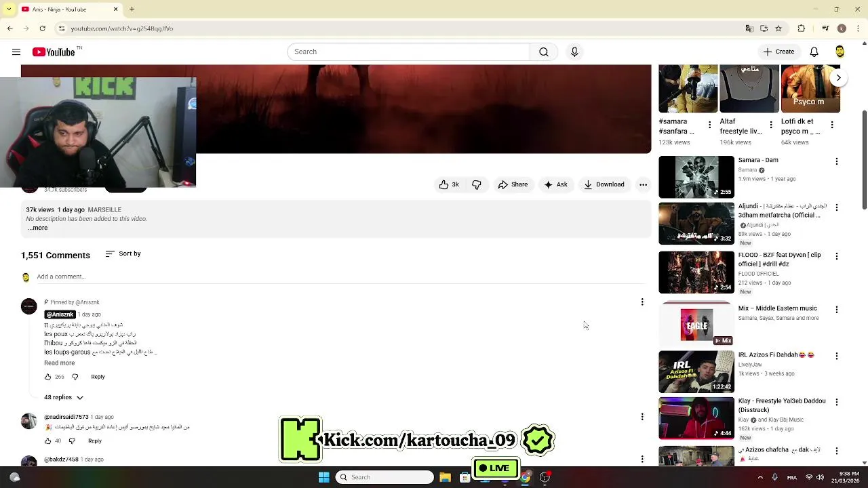Open options for Samara - Dam
868x488 pixels.
[837, 161]
